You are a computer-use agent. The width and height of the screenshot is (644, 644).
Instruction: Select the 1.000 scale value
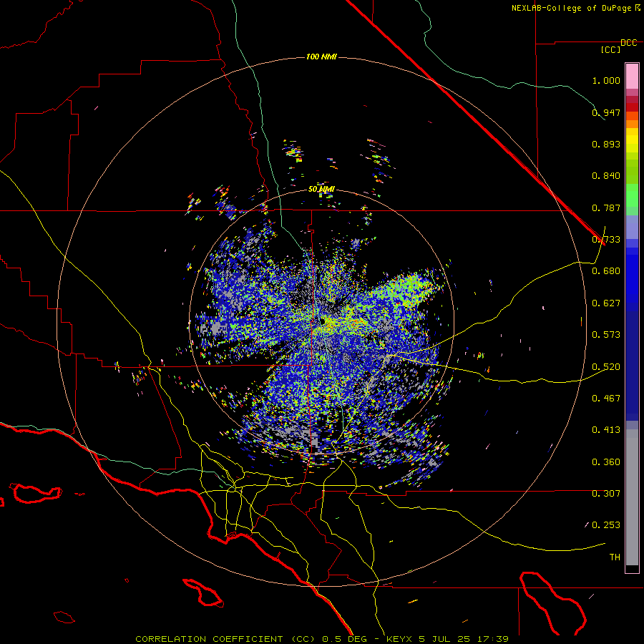click(606, 80)
